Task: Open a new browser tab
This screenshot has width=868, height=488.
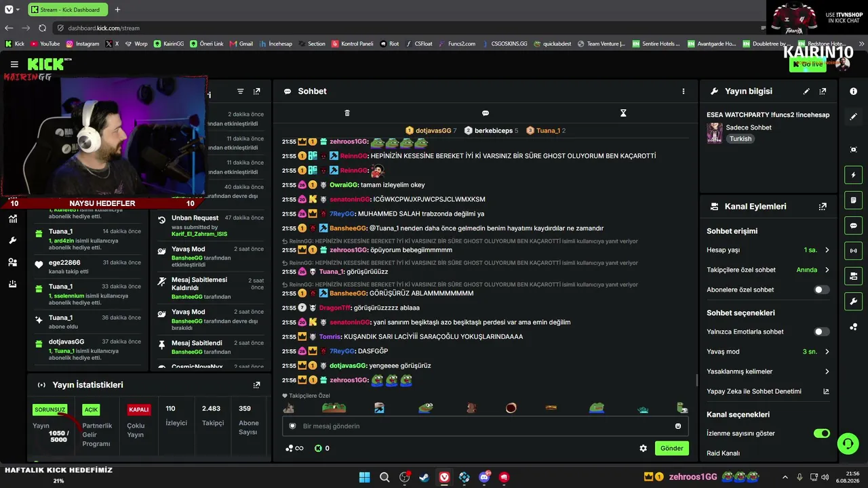Action: [x=117, y=9]
